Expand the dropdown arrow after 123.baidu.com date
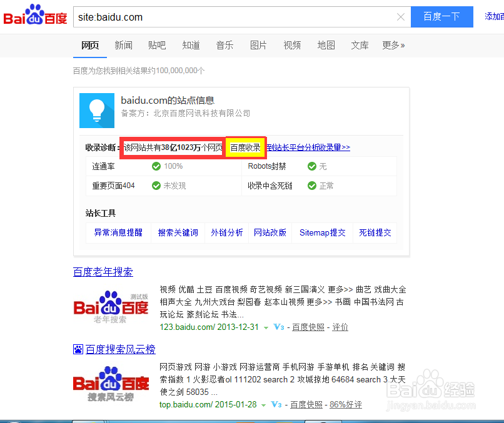 click(266, 328)
